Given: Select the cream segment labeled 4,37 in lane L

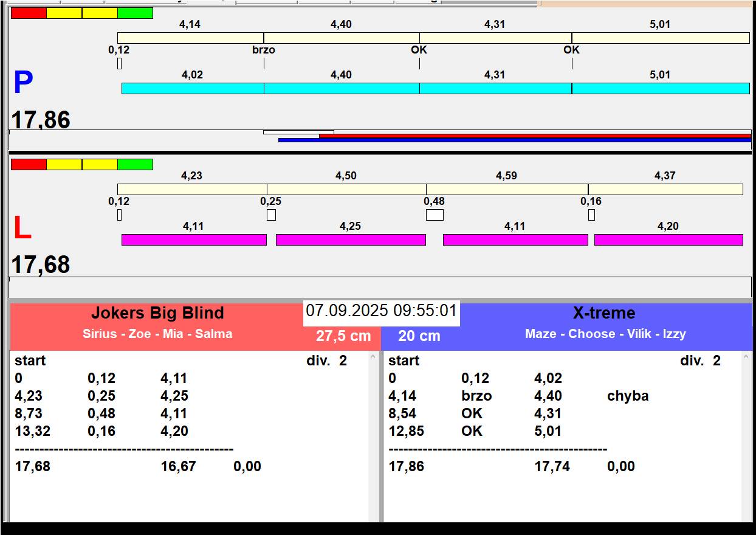Looking at the screenshot, I should point(665,189).
